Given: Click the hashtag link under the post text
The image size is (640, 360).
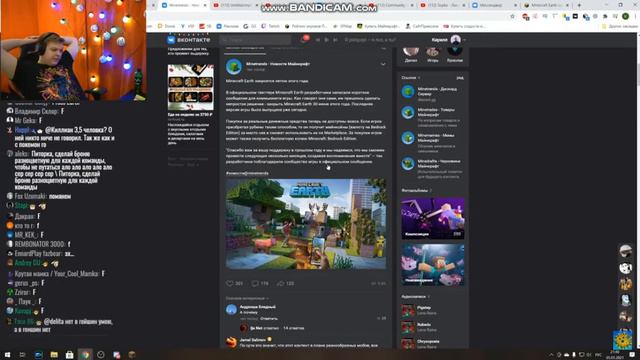Looking at the screenshot, I should click(x=247, y=173).
